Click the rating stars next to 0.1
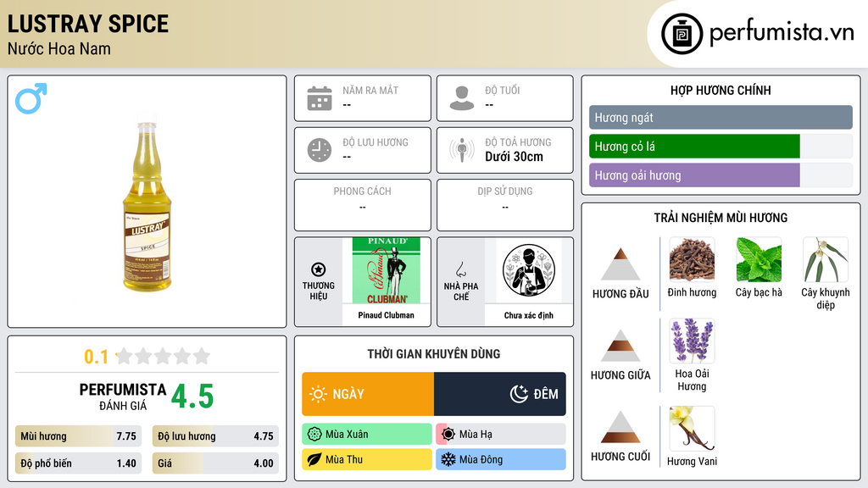This screenshot has height=488, width=868. tap(163, 356)
